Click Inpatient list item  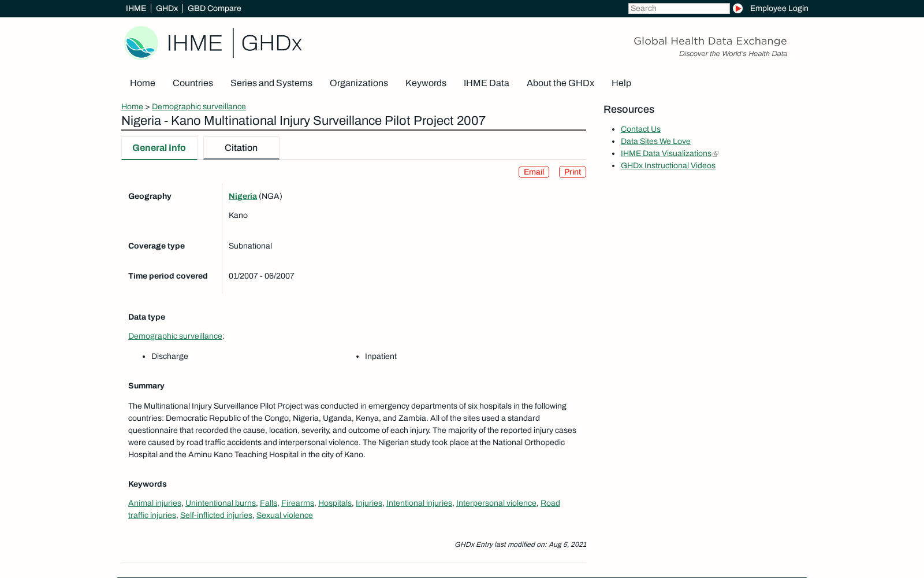click(381, 356)
